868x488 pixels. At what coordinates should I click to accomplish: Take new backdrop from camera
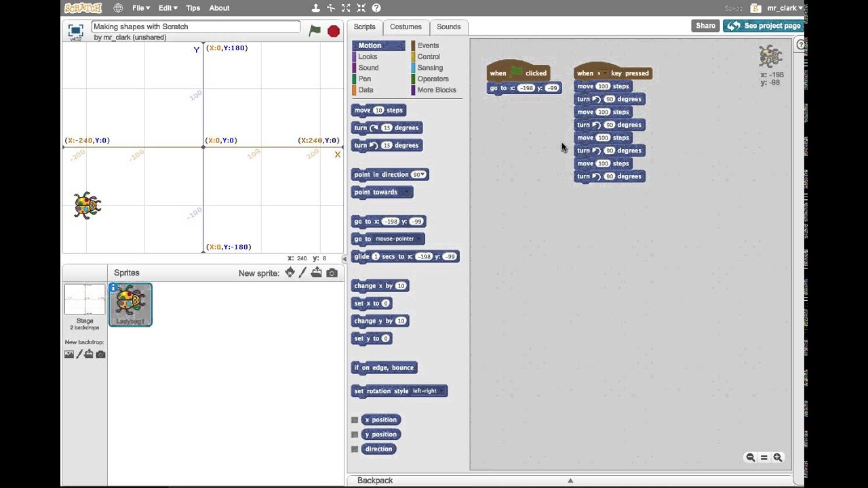[x=100, y=354]
